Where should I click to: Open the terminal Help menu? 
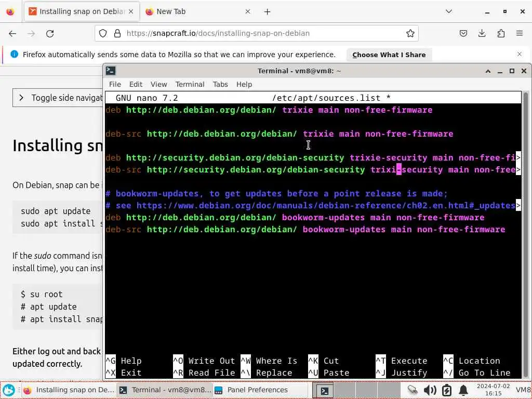pos(244,84)
